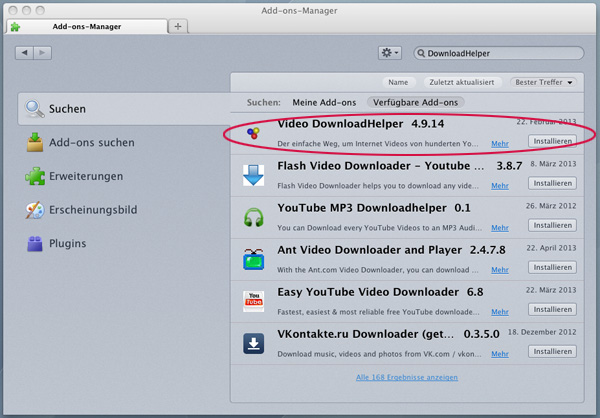Select the Ant Video Downloader and Player title
Screen dimensions: 600x418
coord(370,250)
